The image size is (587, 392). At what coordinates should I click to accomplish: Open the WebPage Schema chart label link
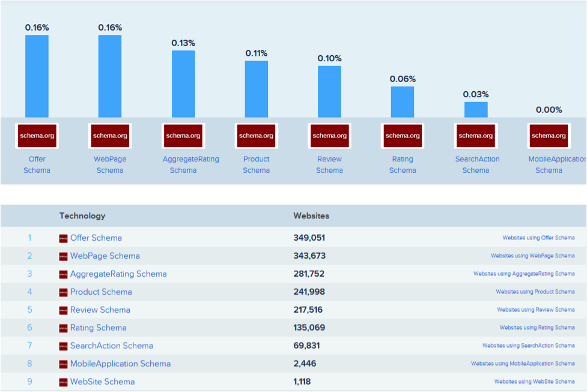pos(110,164)
